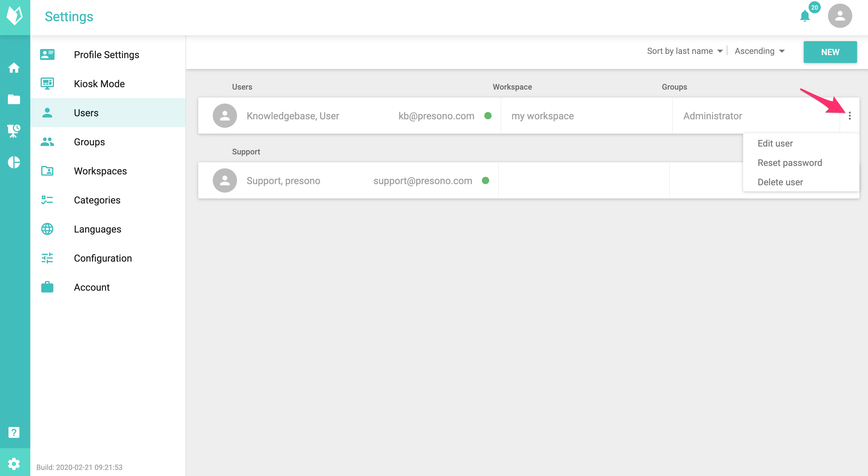Viewport: 868px width, 476px height.
Task: Click the help question mark icon
Action: click(14, 432)
